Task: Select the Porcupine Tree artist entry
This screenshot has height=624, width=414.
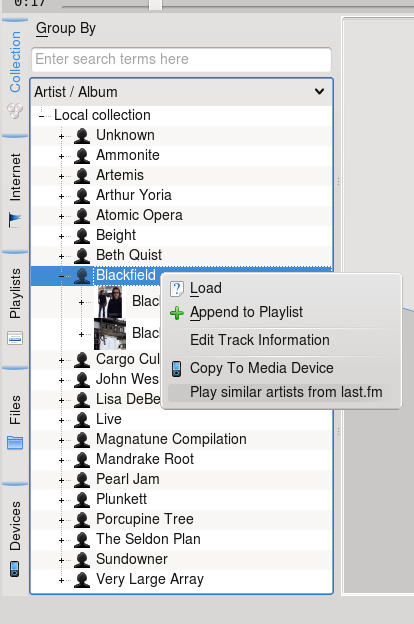Action: (x=145, y=519)
